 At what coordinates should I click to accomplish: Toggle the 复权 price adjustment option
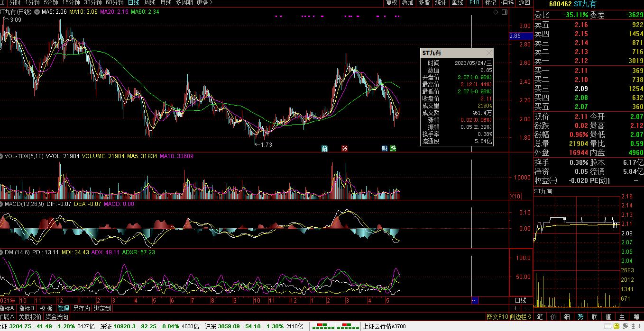(391, 3)
